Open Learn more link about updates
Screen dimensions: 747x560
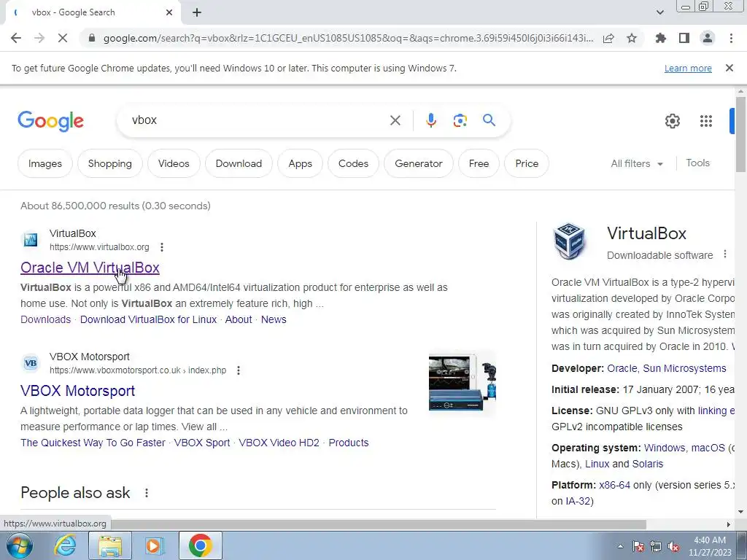688,68
